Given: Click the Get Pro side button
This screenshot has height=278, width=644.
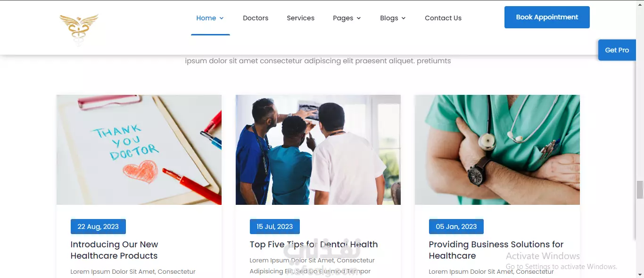Looking at the screenshot, I should [x=617, y=50].
